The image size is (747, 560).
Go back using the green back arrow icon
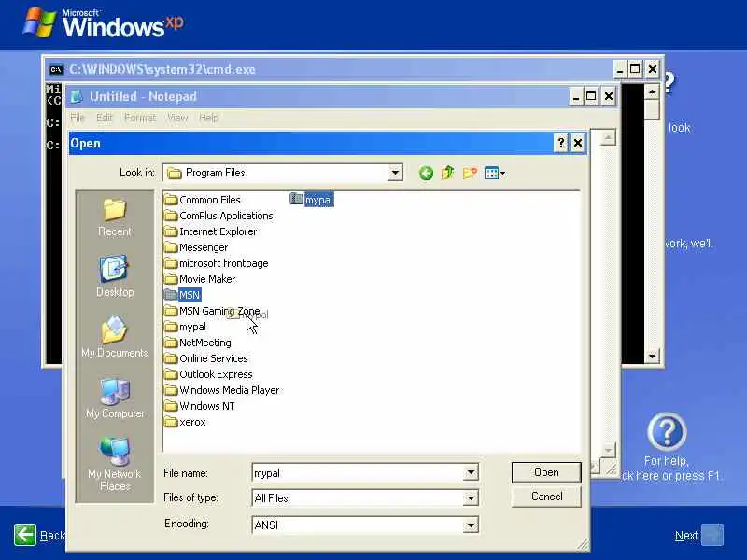click(x=426, y=173)
